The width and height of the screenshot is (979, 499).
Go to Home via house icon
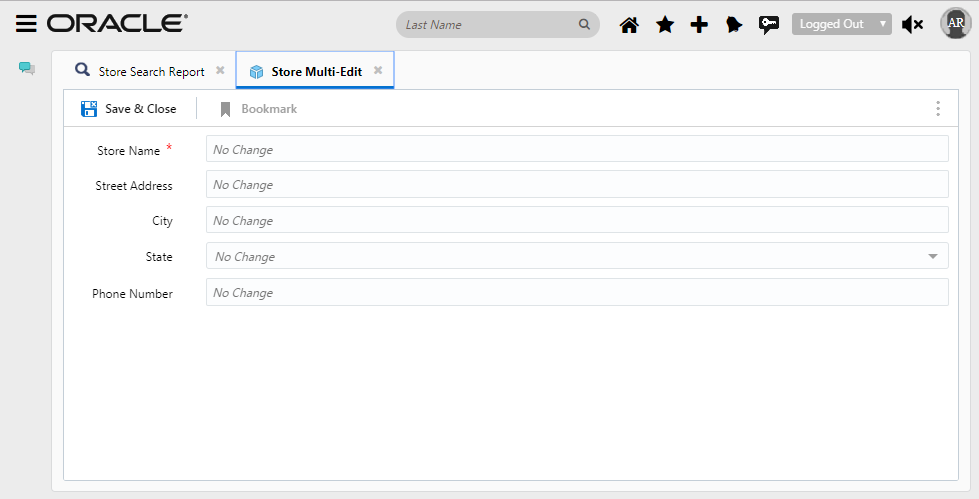[629, 25]
